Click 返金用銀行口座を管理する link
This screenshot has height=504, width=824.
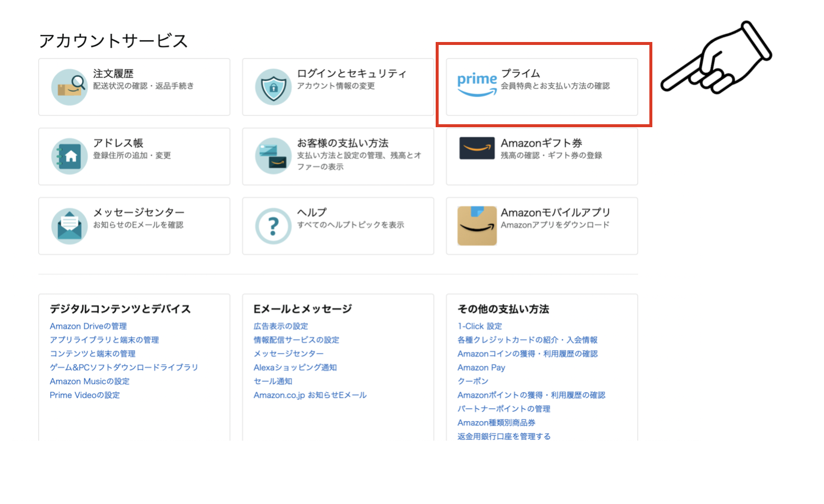[504, 437]
